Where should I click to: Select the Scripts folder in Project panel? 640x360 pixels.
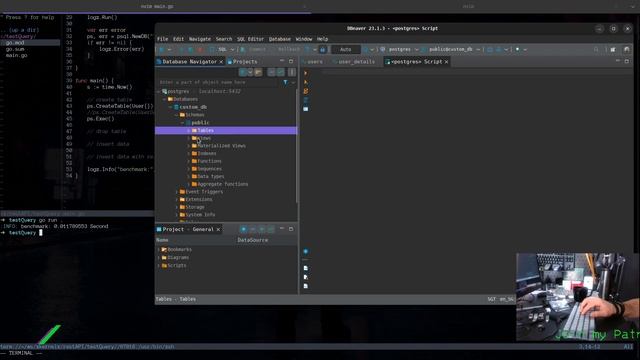[176, 266]
